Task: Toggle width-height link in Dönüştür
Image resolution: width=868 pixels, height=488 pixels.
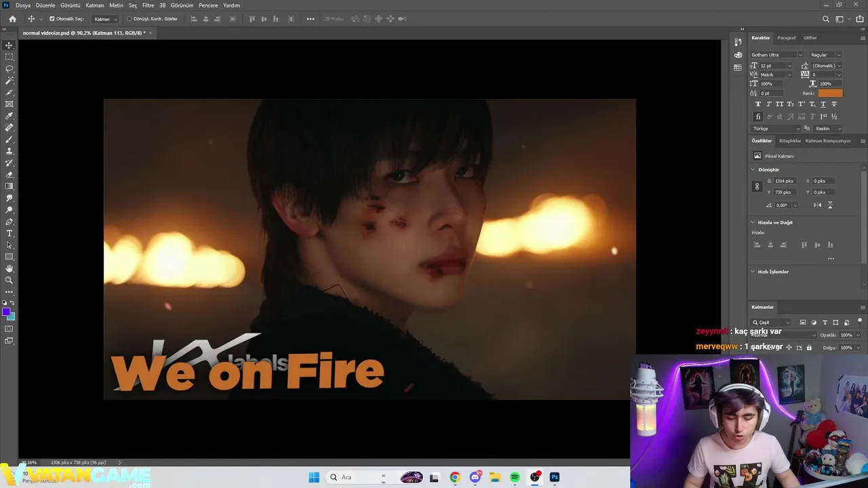Action: pyautogui.click(x=757, y=186)
